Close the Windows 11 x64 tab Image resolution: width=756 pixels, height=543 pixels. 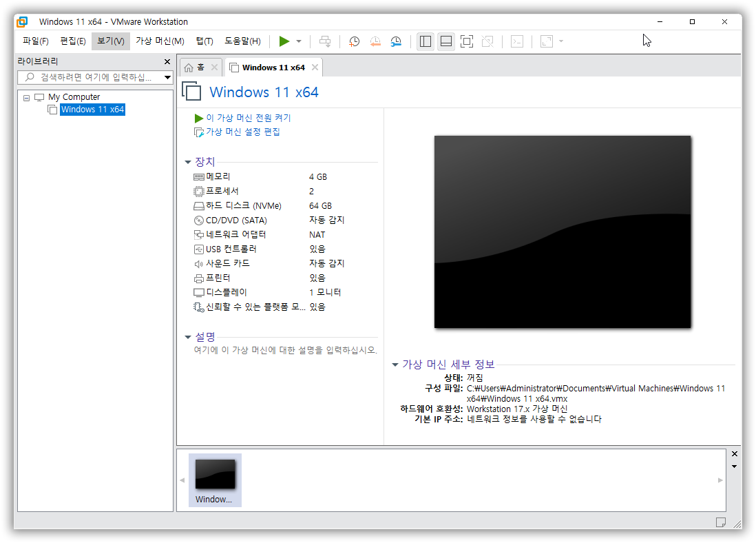tap(315, 67)
